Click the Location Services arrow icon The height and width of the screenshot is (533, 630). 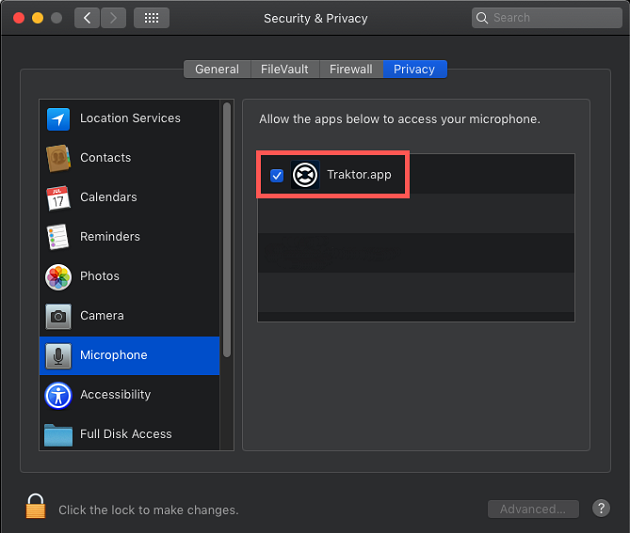[58, 119]
